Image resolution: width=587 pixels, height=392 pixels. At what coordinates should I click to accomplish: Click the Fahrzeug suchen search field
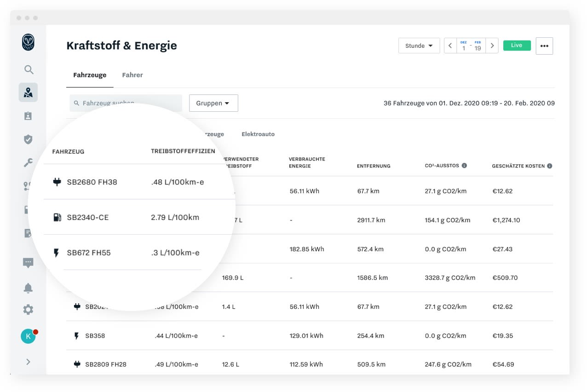coord(126,103)
